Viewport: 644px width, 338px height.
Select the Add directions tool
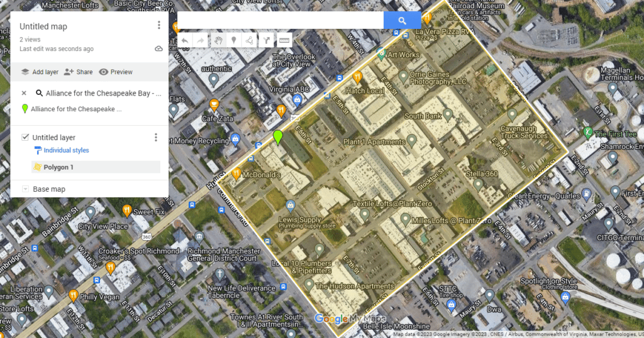[267, 40]
